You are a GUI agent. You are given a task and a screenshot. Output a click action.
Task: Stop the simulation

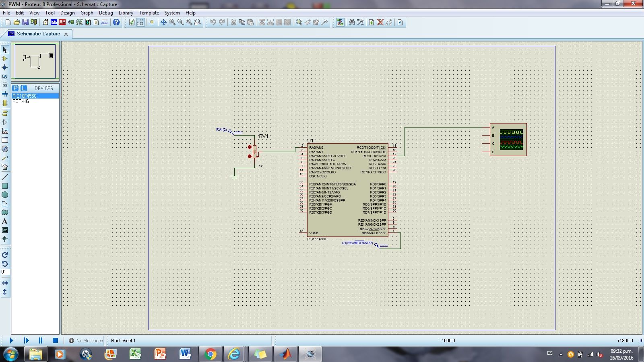[56, 341]
